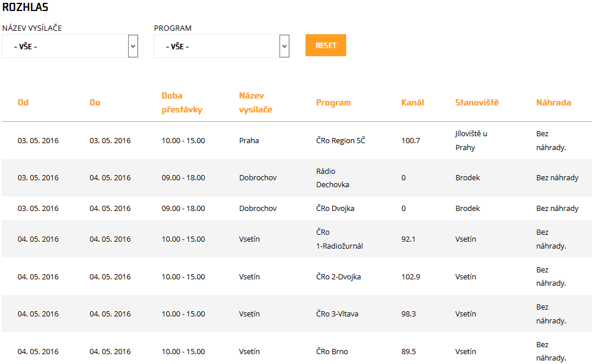Expand the Program dropdown filter
Screen dimensions: 592x364
tap(221, 46)
